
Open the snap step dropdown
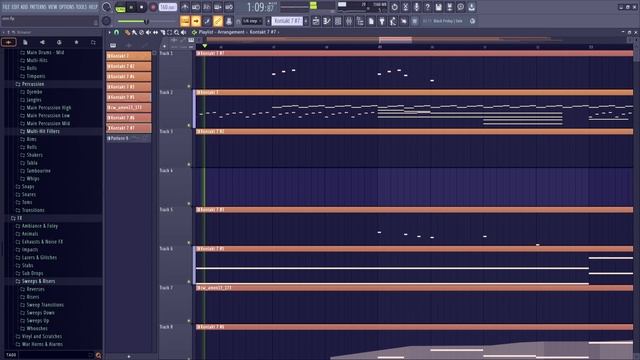tap(252, 21)
